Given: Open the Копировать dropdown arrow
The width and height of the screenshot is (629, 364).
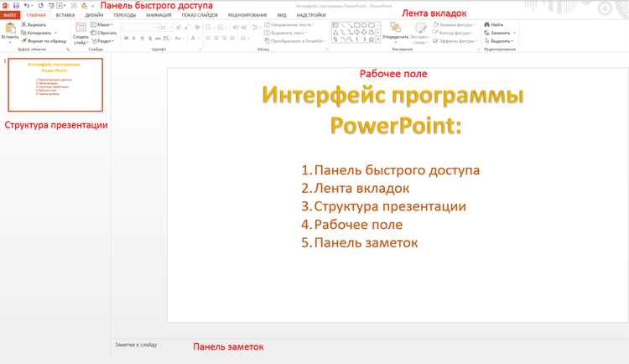Looking at the screenshot, I should [55, 33].
